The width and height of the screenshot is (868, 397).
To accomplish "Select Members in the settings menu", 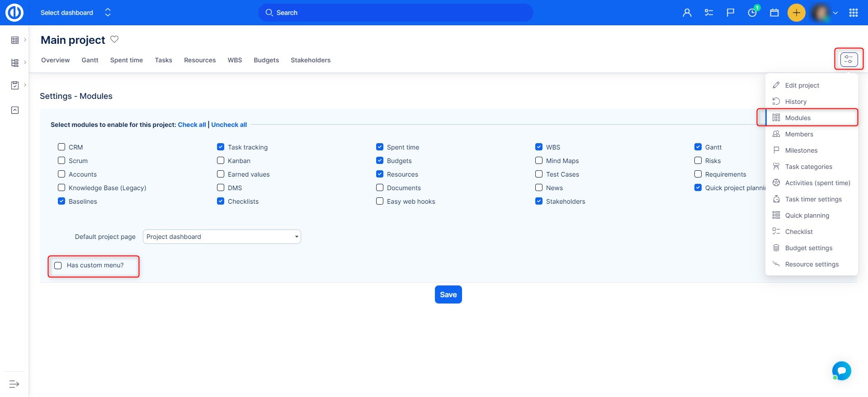I will pos(799,134).
